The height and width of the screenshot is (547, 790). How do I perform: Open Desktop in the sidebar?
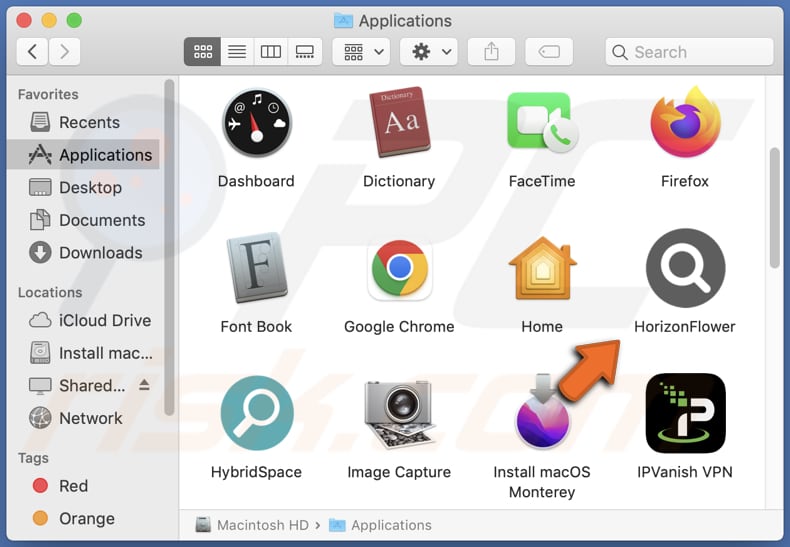point(84,187)
